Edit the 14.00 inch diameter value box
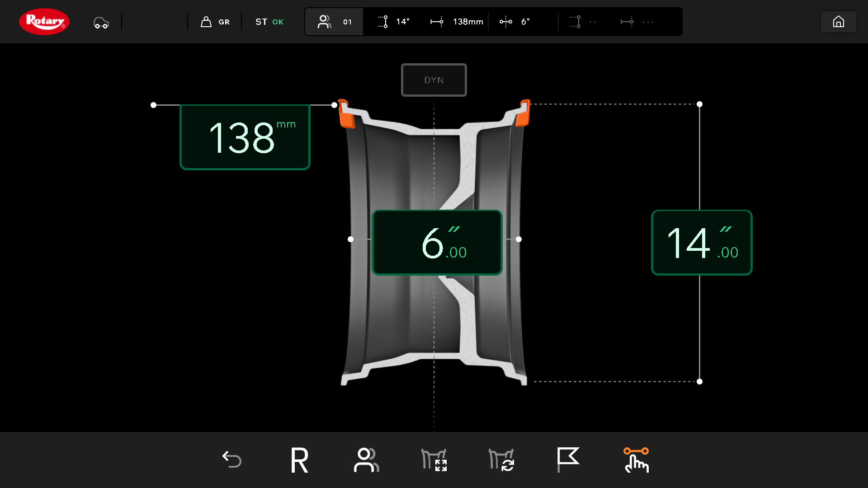 pos(701,243)
